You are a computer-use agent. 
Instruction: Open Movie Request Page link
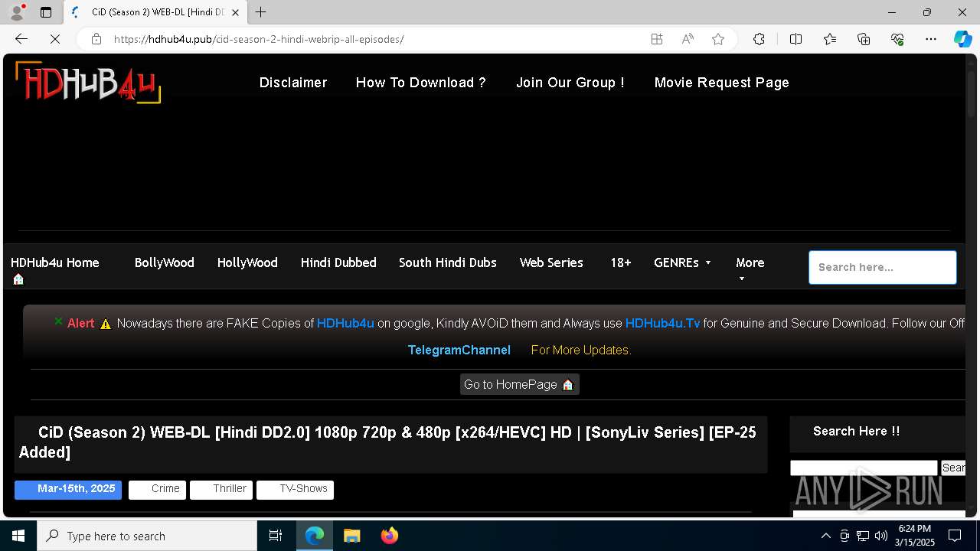tap(722, 83)
